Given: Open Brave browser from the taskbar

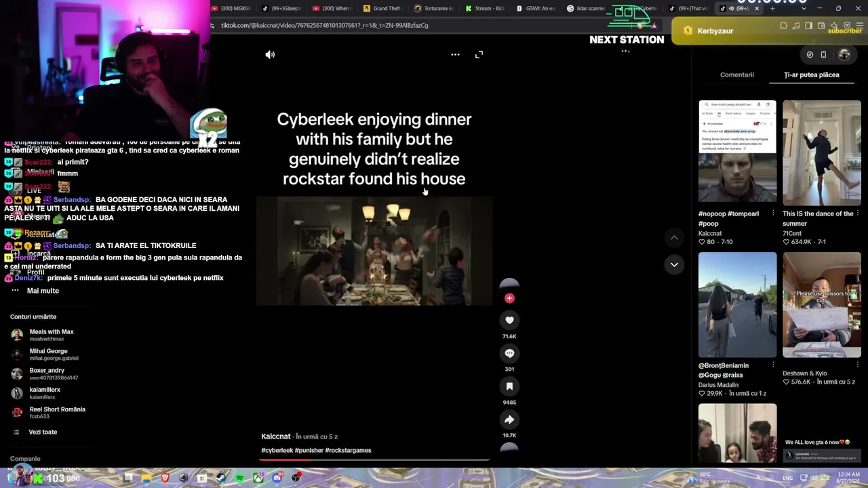Looking at the screenshot, I should 165,478.
